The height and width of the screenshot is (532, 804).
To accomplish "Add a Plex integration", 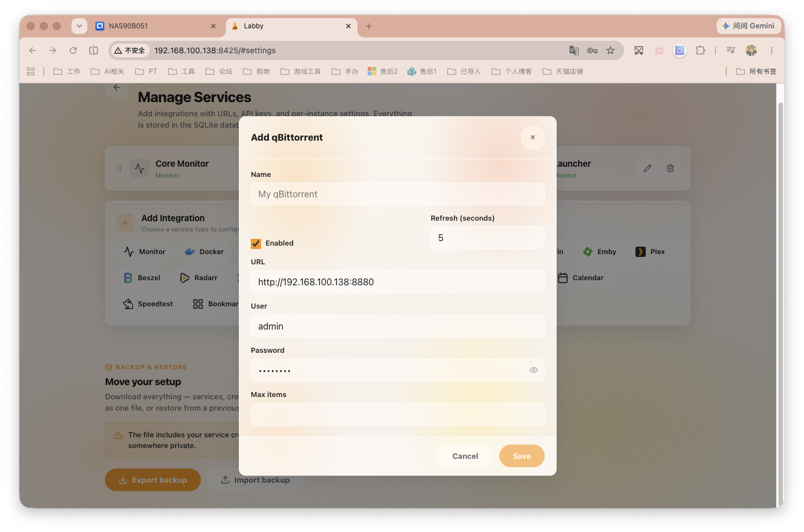I will pos(650,252).
